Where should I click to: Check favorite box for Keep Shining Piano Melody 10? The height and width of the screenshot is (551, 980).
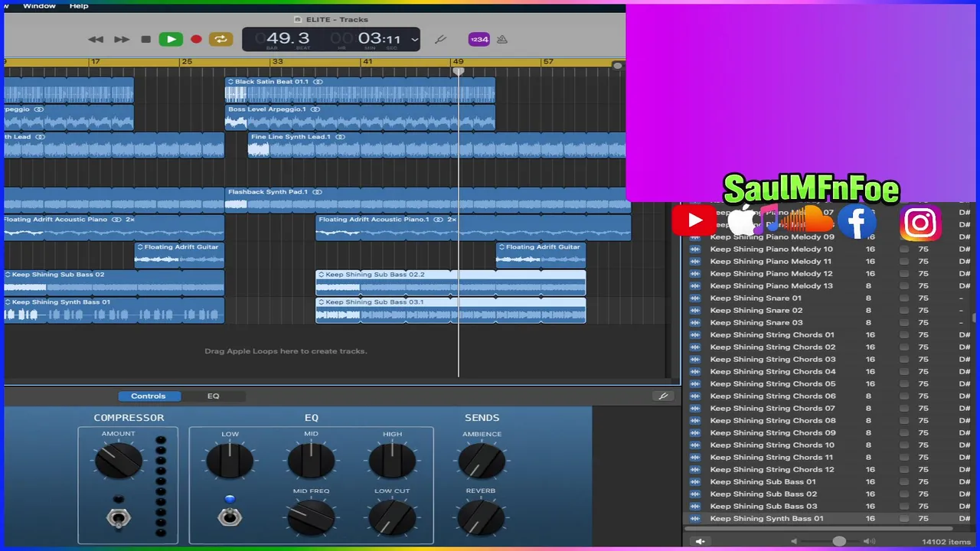[x=904, y=249]
